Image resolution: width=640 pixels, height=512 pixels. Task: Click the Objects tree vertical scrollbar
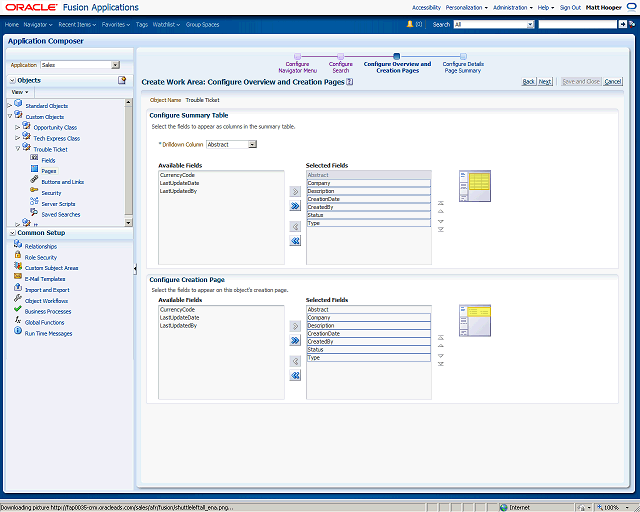click(x=128, y=162)
